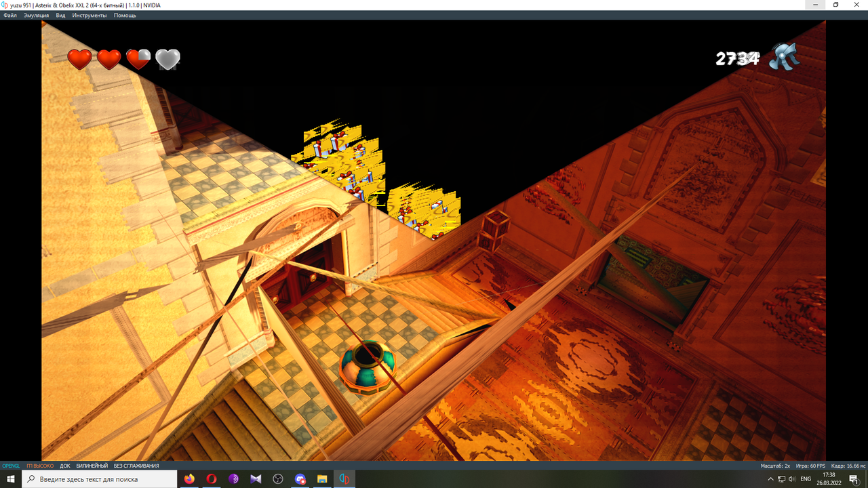Toggle GPU accuracy ВЫСОКО button

(x=40, y=466)
